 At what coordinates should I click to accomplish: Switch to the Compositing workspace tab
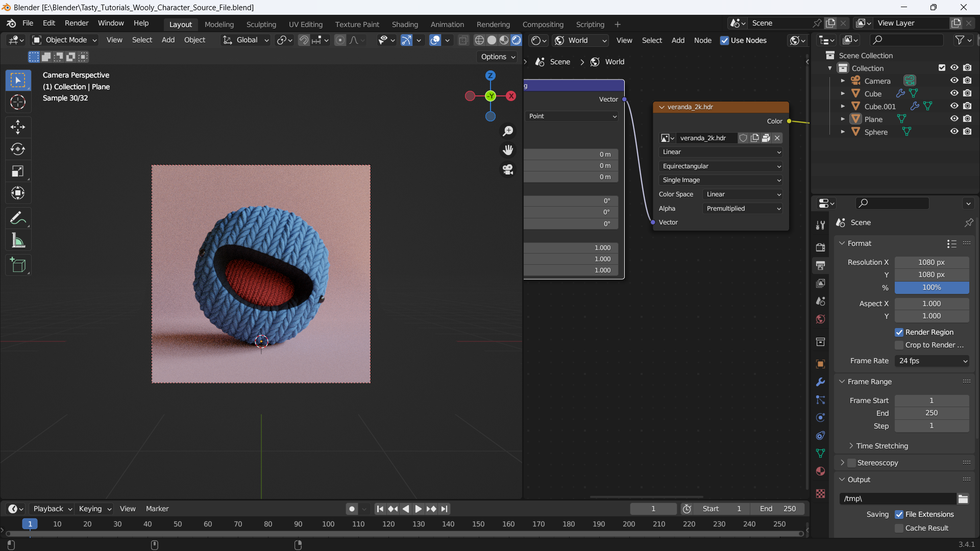pyautogui.click(x=543, y=24)
